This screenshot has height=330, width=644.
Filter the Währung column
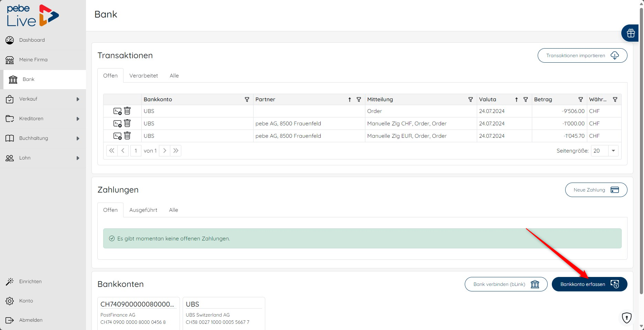(615, 100)
